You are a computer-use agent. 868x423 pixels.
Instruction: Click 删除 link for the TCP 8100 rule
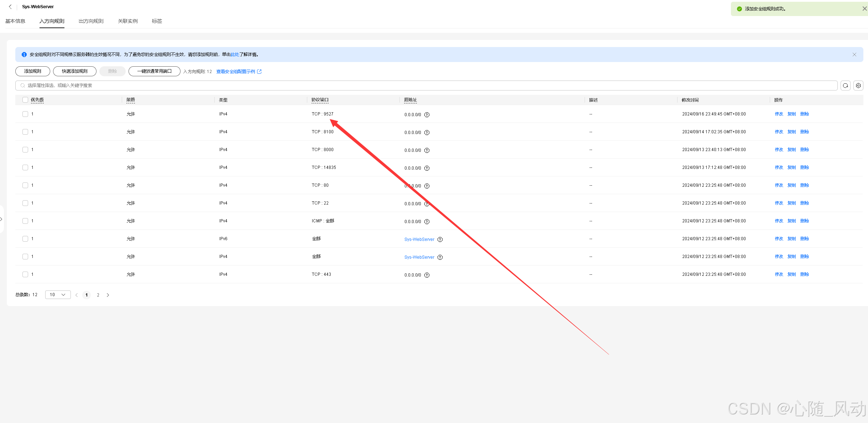click(804, 132)
